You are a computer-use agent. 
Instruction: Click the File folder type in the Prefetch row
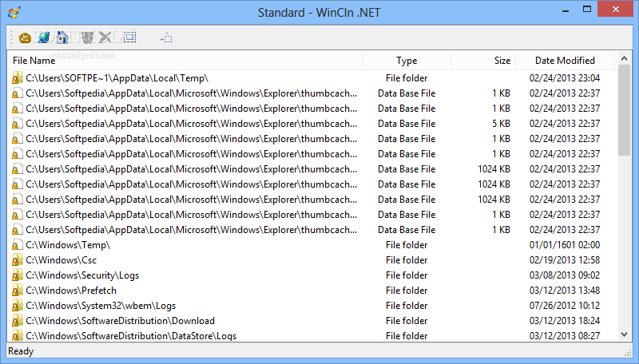tap(407, 291)
